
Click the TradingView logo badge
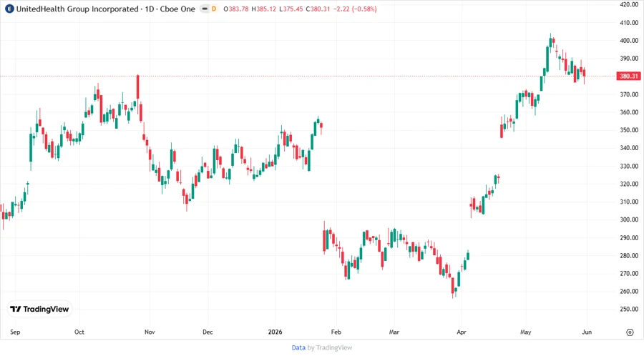39,309
